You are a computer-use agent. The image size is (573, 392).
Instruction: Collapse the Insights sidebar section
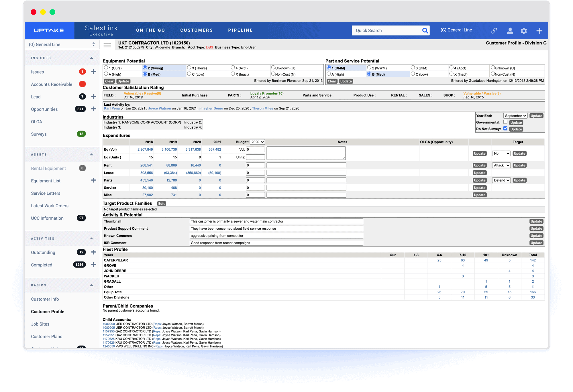91,58
